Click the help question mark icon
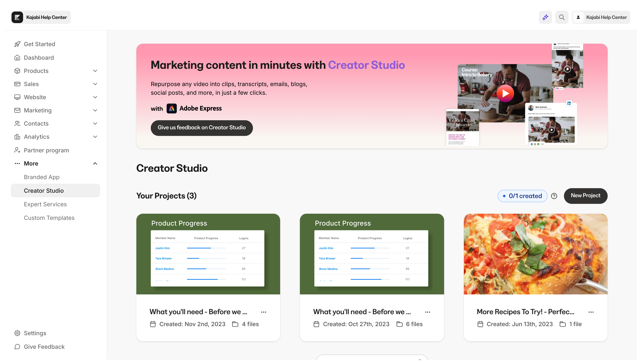 554,196
